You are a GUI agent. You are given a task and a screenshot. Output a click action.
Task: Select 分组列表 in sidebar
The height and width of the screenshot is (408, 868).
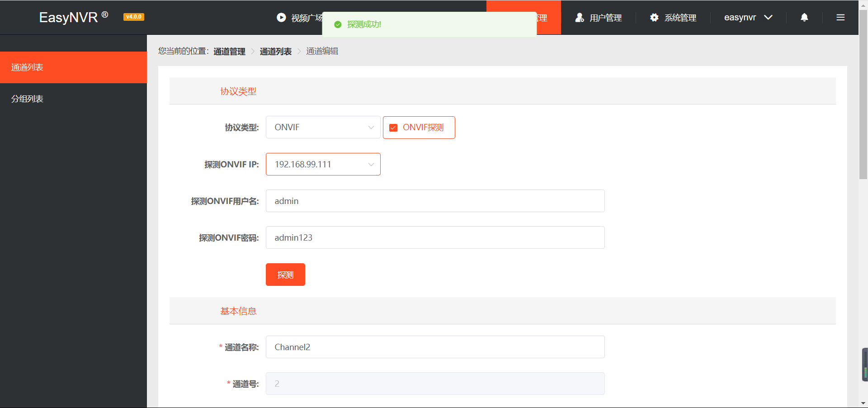(x=73, y=99)
